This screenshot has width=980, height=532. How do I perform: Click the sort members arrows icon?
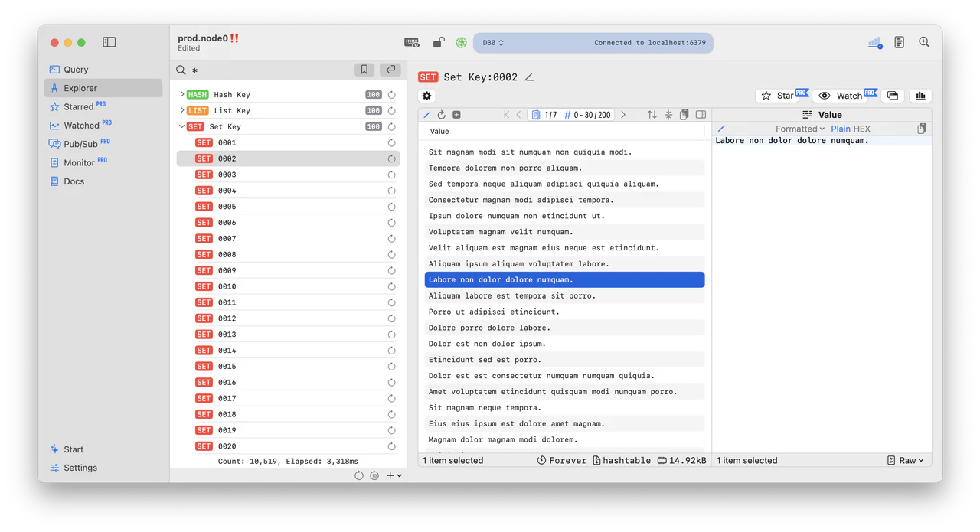click(652, 114)
